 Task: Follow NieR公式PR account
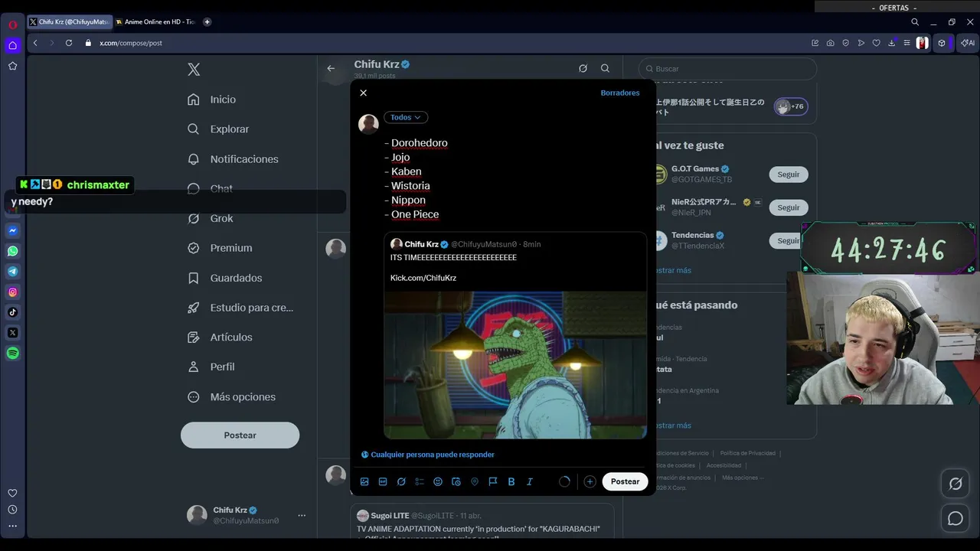click(789, 207)
